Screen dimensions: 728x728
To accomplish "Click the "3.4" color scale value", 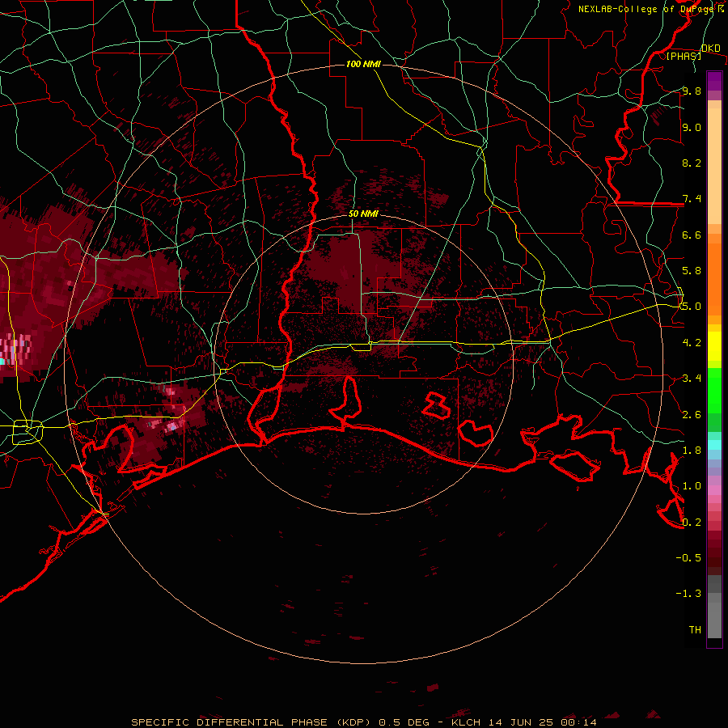I will pos(692,379).
